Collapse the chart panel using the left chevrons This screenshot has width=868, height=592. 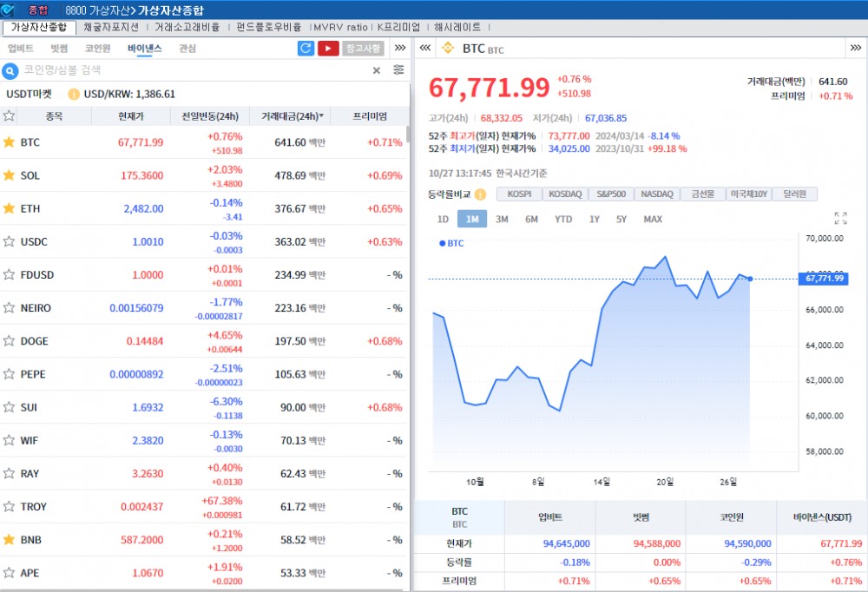coord(424,49)
